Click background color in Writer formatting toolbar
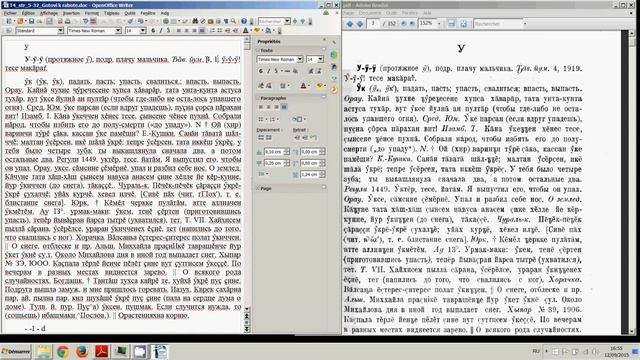This screenshot has width=640, height=360. 268,31
